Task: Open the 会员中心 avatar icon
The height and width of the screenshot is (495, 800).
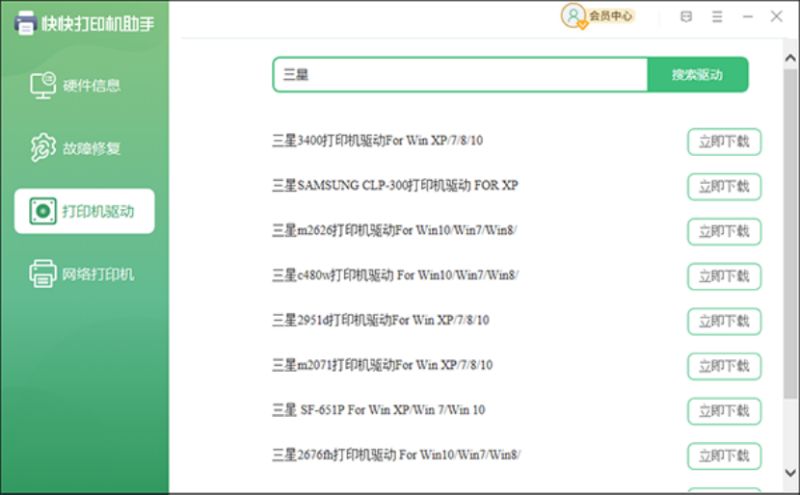Action: tap(573, 16)
